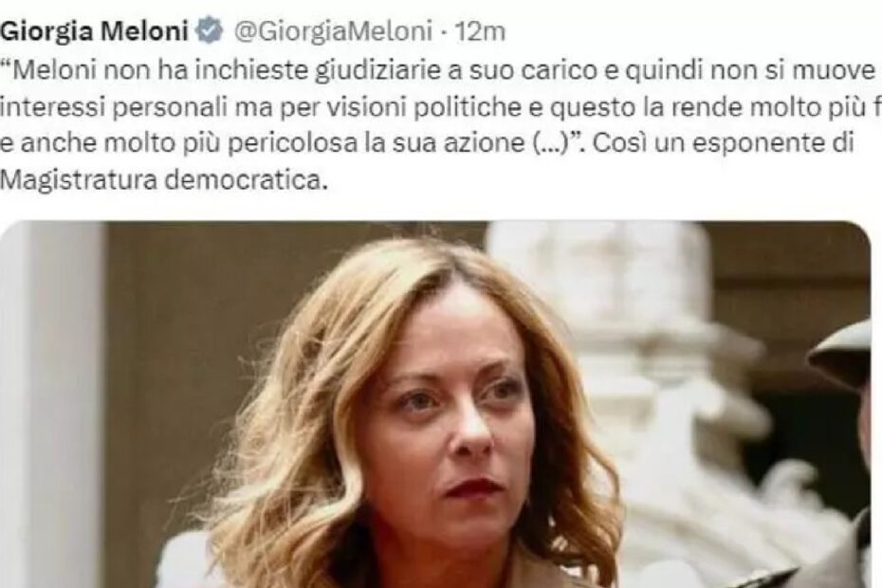Click the text "Magistratura democratica."
The height and width of the screenshot is (588, 882).
(164, 180)
